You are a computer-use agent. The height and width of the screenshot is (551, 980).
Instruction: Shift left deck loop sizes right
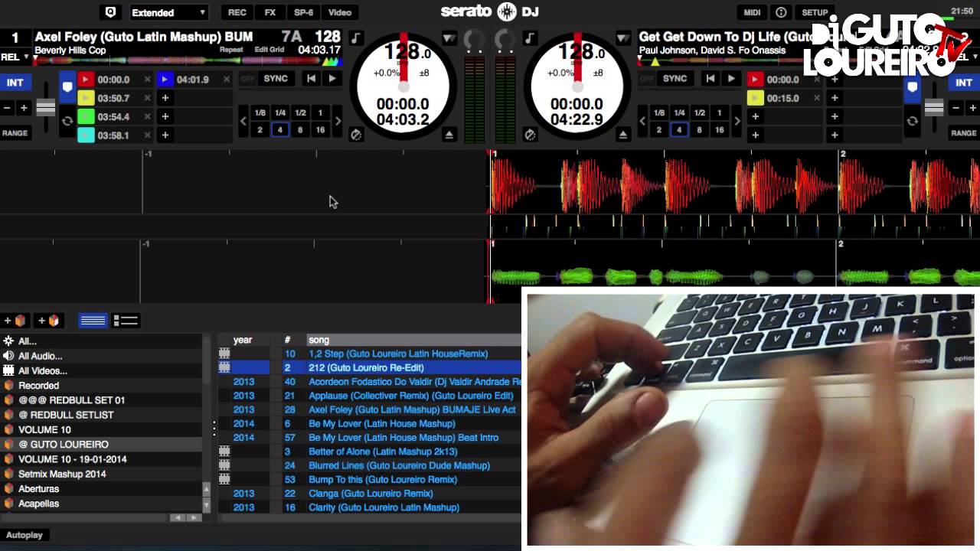tap(338, 121)
